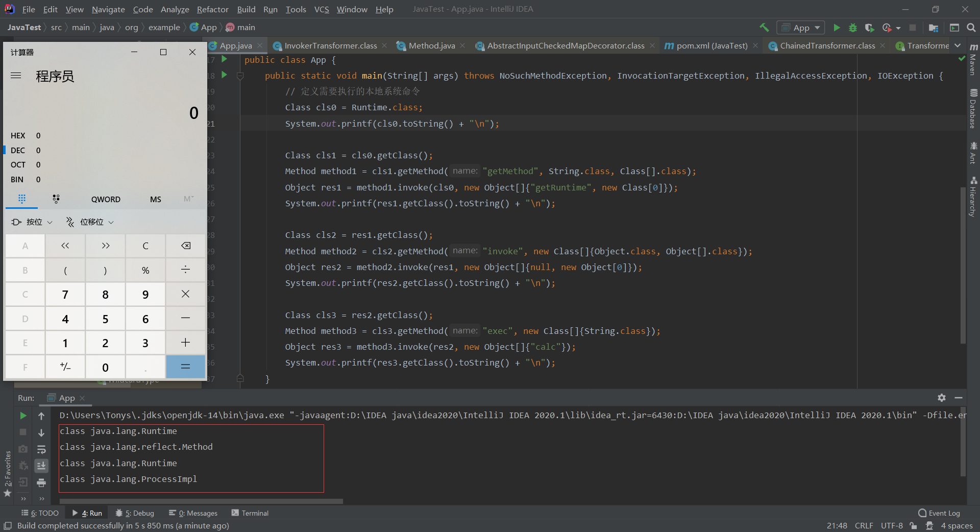
Task: Click the run gutter arrow at main method line
Action: click(224, 75)
